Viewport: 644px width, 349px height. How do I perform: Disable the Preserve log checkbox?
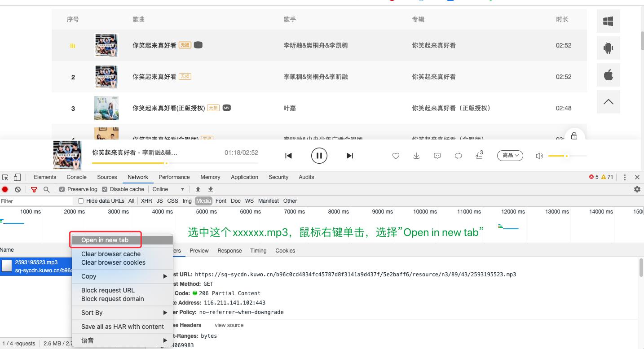point(62,189)
